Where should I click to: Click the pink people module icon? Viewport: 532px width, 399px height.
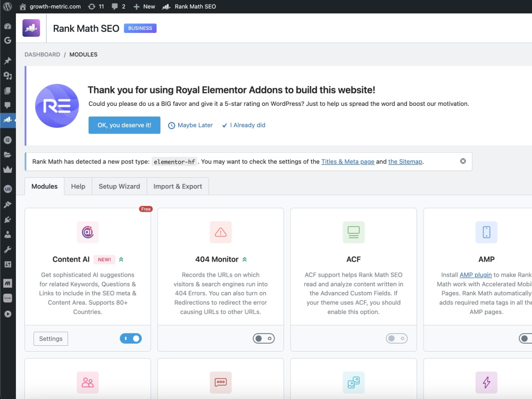point(88,383)
